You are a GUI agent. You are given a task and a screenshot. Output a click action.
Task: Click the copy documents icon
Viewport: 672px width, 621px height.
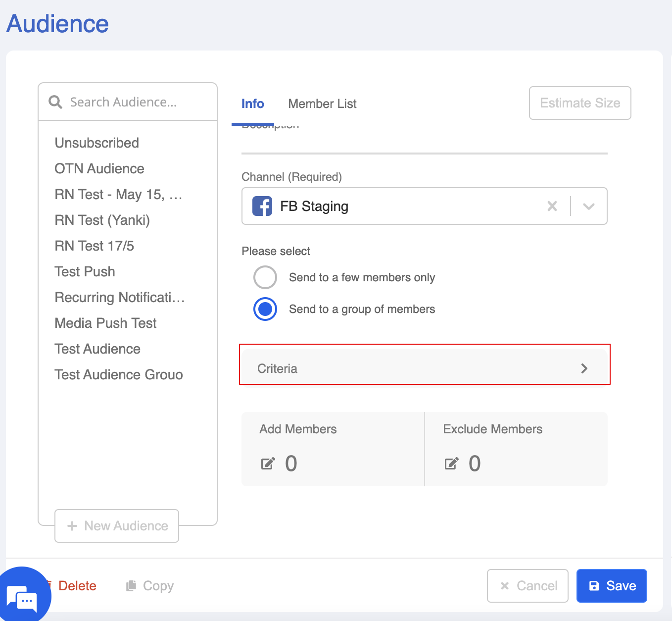point(131,586)
